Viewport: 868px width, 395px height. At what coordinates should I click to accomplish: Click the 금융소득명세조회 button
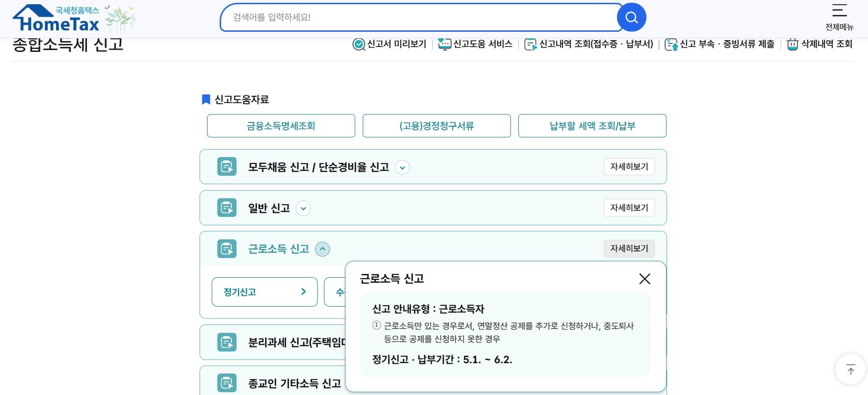[281, 126]
